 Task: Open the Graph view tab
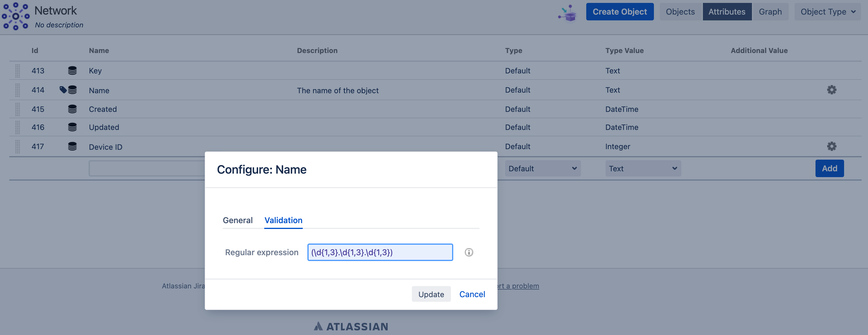[x=770, y=12]
